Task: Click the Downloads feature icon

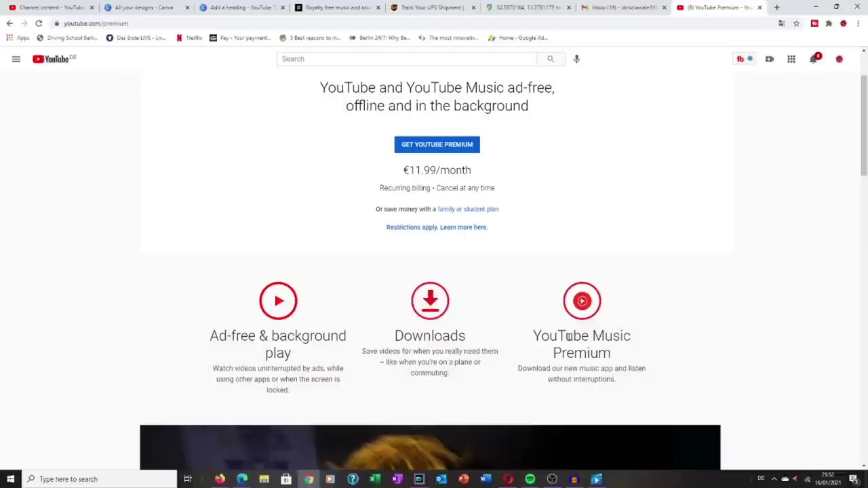Action: point(429,300)
